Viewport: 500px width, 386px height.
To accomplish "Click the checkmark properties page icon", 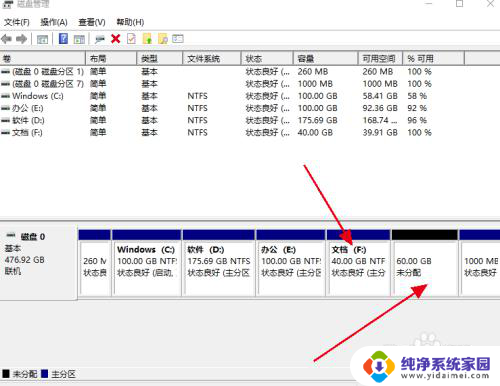I will 131,39.
